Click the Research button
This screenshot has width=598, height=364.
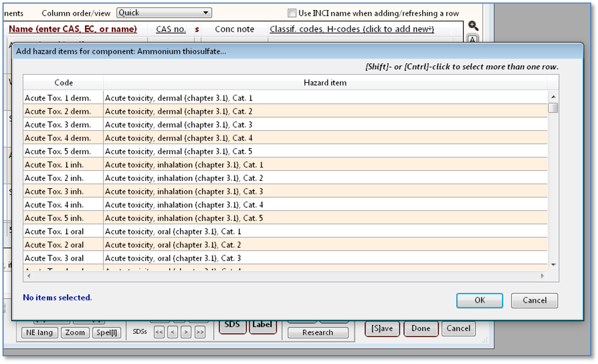pos(317,332)
